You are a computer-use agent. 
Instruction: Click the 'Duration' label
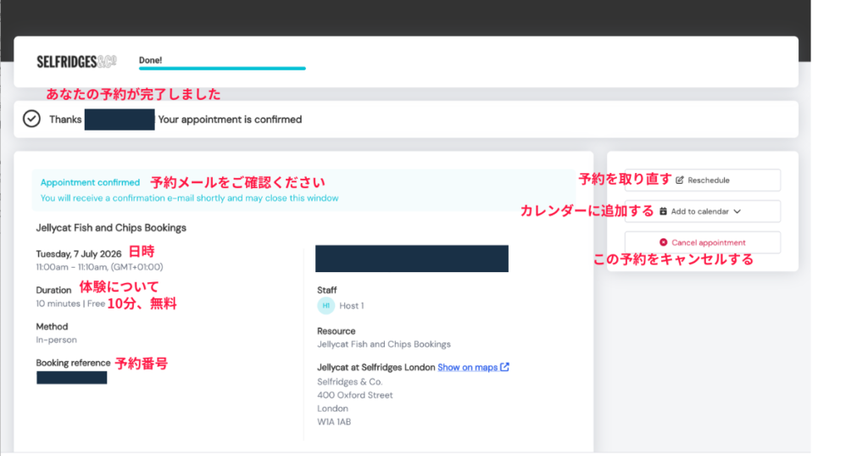(x=53, y=290)
